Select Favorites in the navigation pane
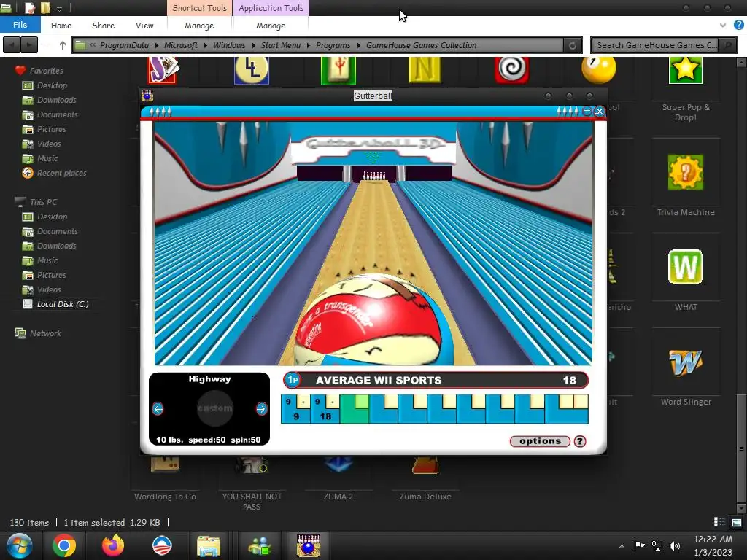The image size is (747, 560). (x=46, y=71)
